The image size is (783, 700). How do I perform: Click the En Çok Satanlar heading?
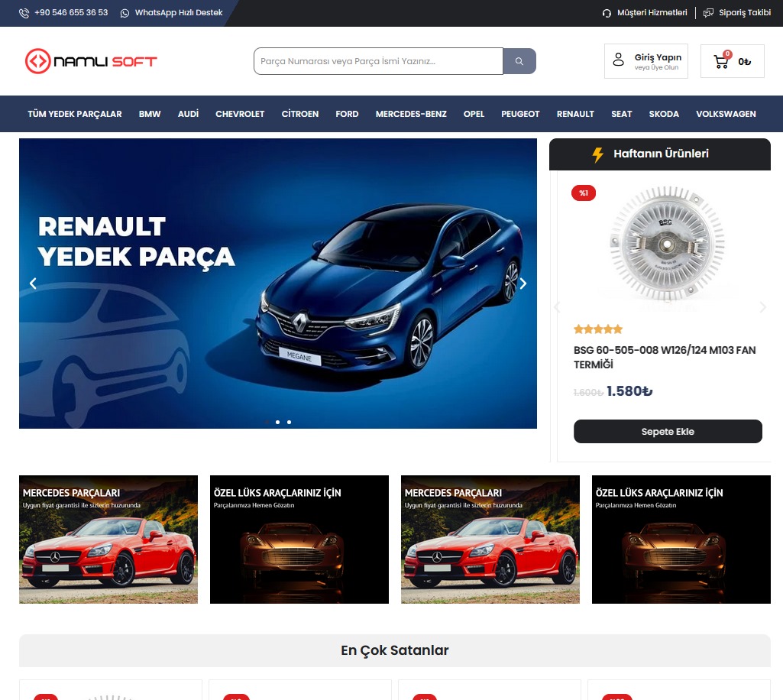point(394,650)
